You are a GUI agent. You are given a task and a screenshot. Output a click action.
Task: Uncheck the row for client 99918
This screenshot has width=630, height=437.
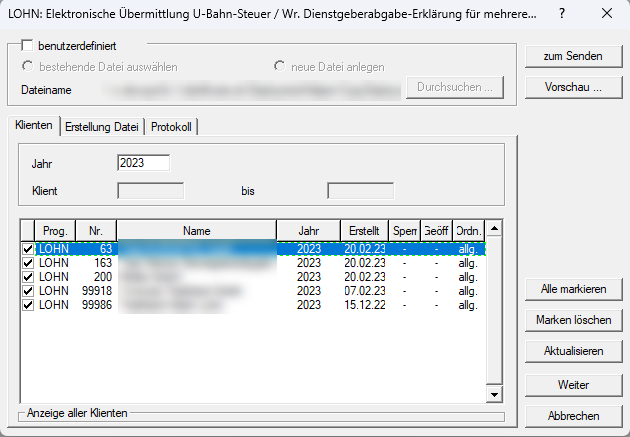(28, 290)
